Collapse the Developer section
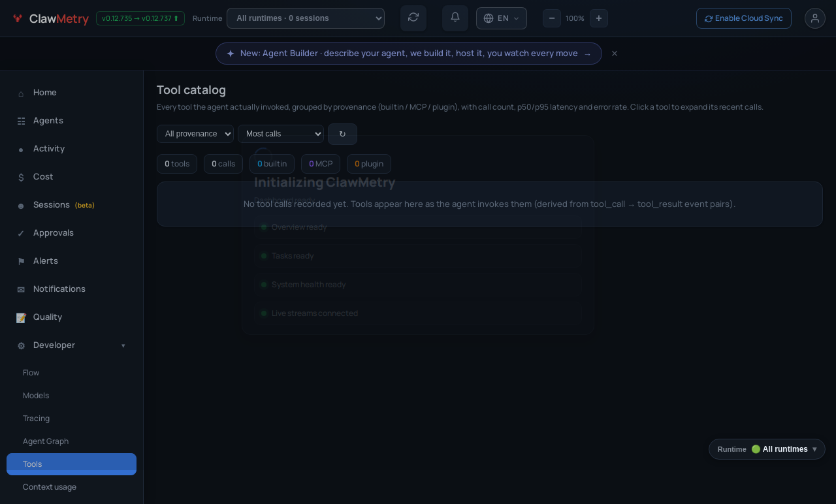The image size is (836, 504). click(72, 345)
